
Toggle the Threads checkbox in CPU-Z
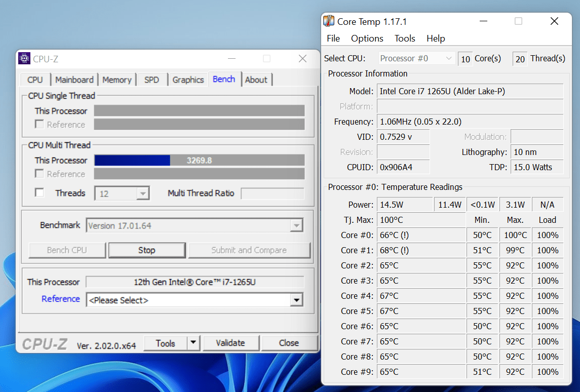coord(39,192)
